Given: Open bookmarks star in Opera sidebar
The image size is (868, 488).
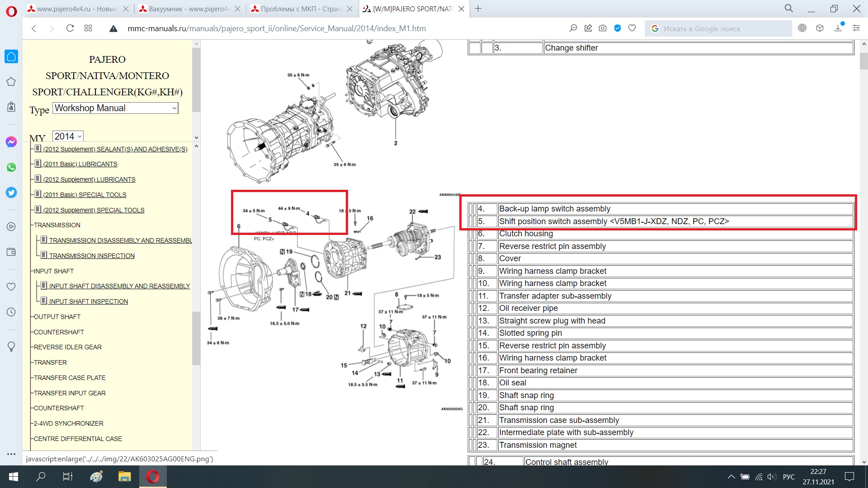Looking at the screenshot, I should [11, 82].
